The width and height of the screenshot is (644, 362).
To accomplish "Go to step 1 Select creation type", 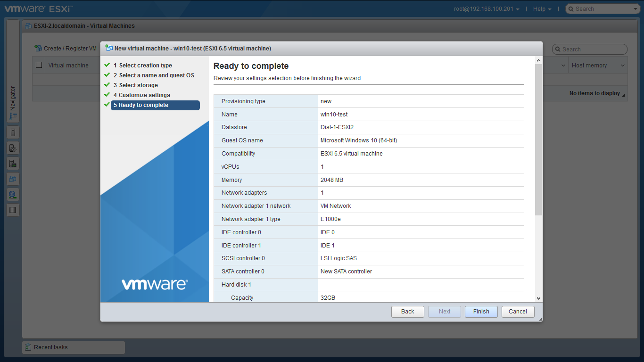I will 145,66.
